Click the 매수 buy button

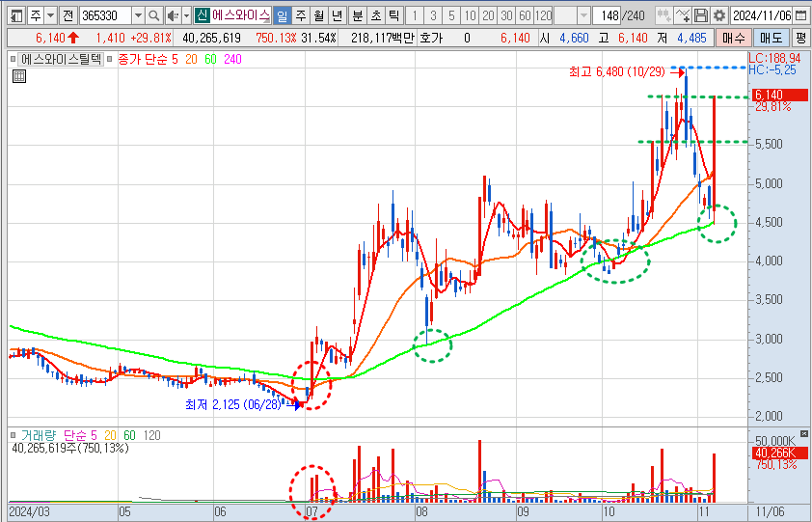(733, 38)
